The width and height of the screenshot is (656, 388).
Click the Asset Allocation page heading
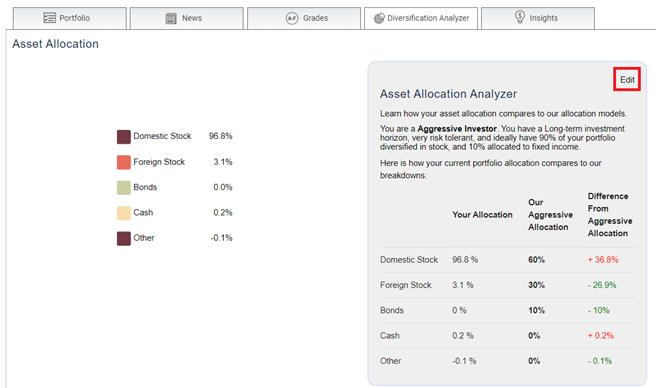(x=55, y=44)
